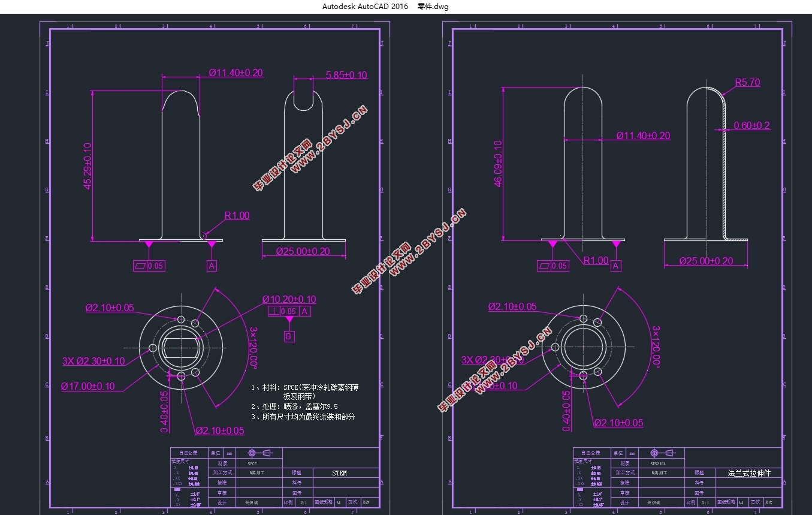Select the 45.29±0.10 height dimension
This screenshot has height=515, width=812.
pyautogui.click(x=88, y=166)
